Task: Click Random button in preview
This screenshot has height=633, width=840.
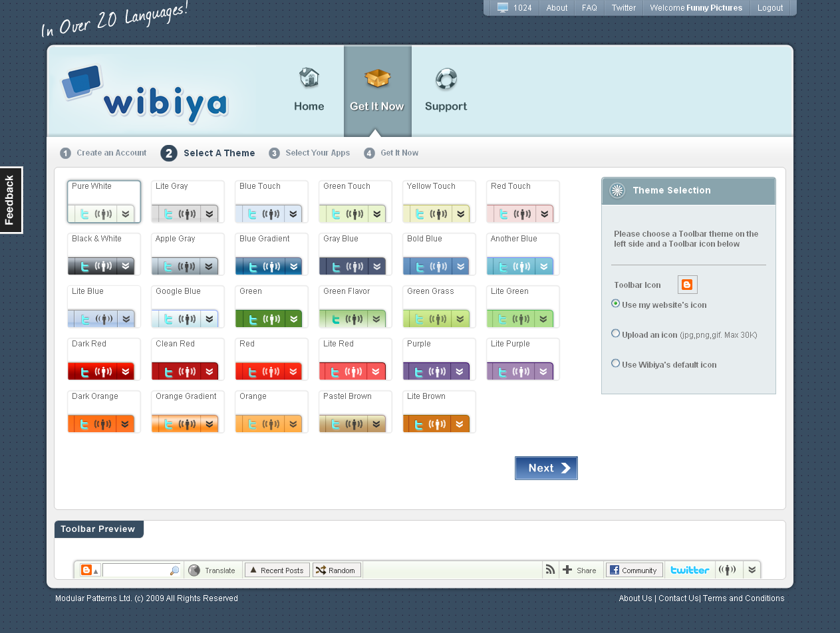Action: 337,570
